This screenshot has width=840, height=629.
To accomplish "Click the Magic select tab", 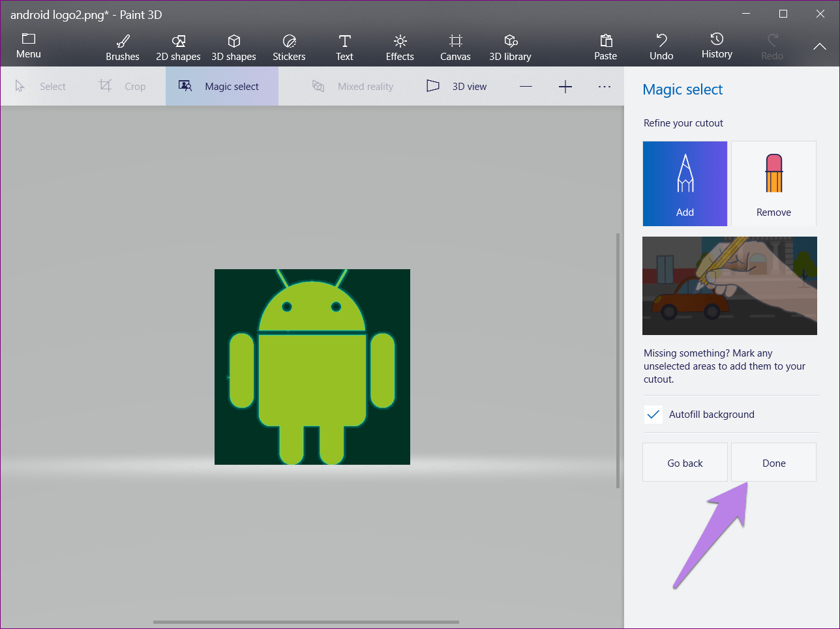I will tap(222, 87).
